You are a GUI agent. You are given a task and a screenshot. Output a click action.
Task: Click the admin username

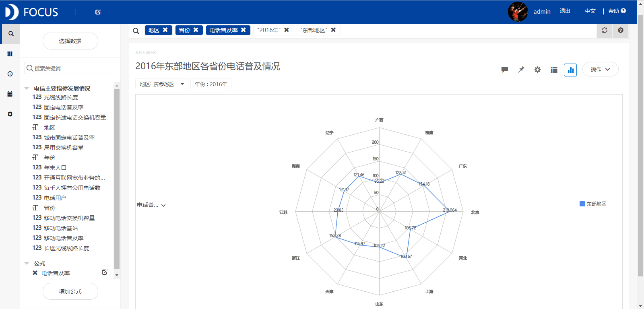pyautogui.click(x=542, y=12)
